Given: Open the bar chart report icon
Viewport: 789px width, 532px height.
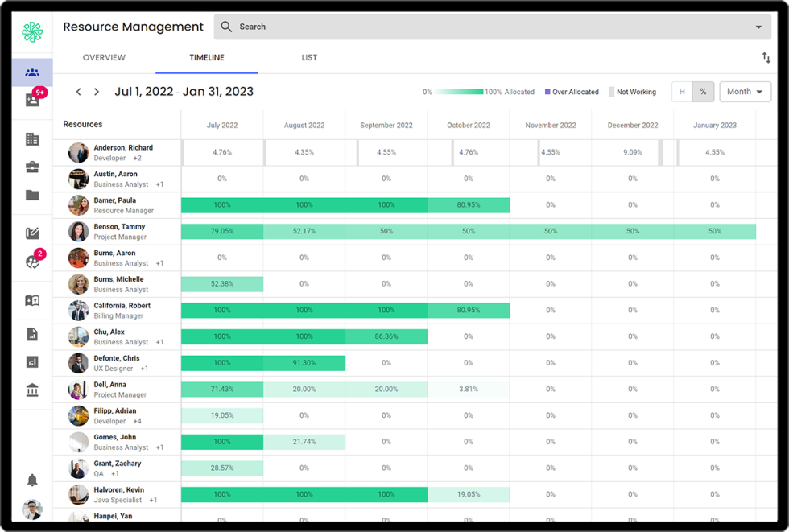Looking at the screenshot, I should point(32,362).
